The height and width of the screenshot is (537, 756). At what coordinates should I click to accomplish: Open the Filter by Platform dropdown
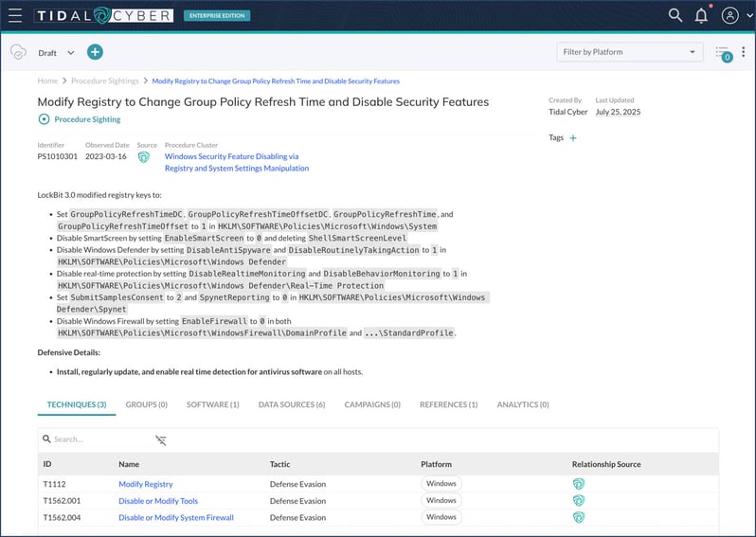(629, 52)
